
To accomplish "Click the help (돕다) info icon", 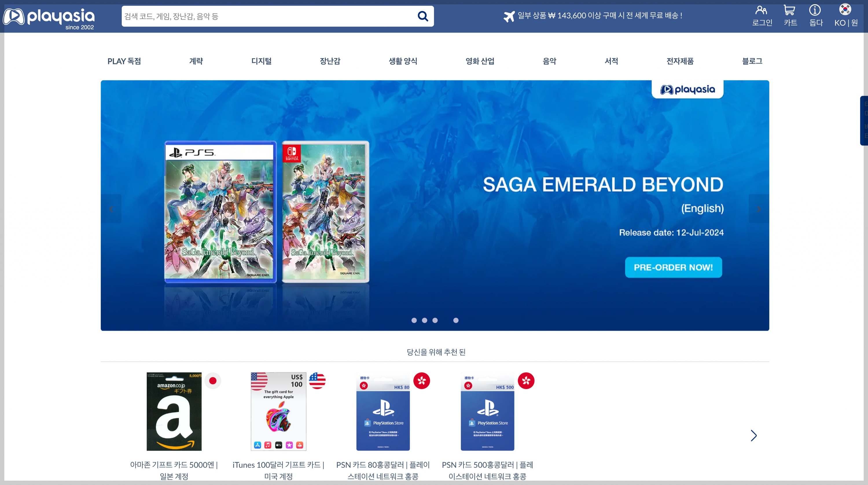I will [x=815, y=16].
